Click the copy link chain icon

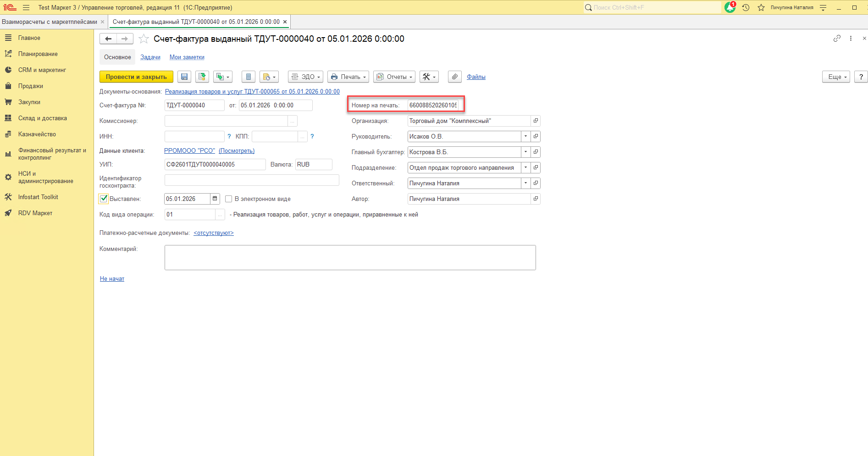(x=837, y=39)
